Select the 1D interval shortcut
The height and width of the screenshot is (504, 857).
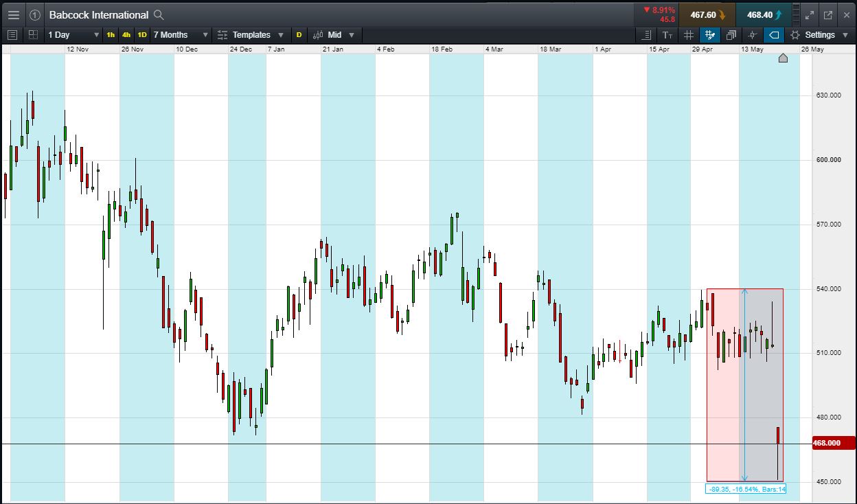point(142,34)
